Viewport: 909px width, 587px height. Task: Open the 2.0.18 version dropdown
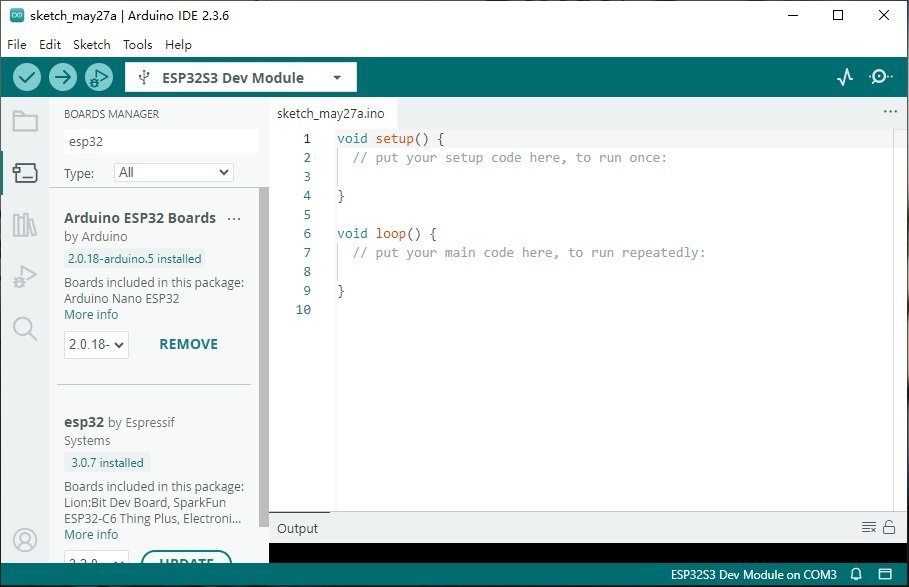(96, 345)
